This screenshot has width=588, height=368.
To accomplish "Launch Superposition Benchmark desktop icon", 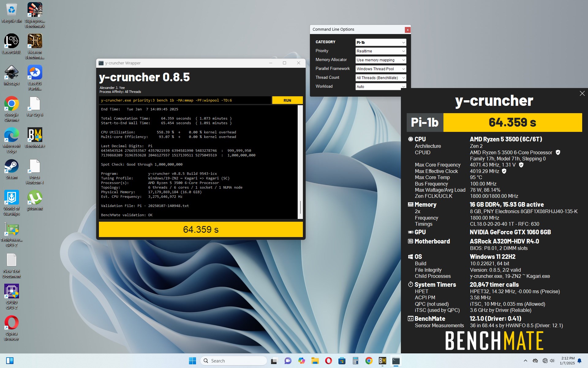I will [35, 15].
